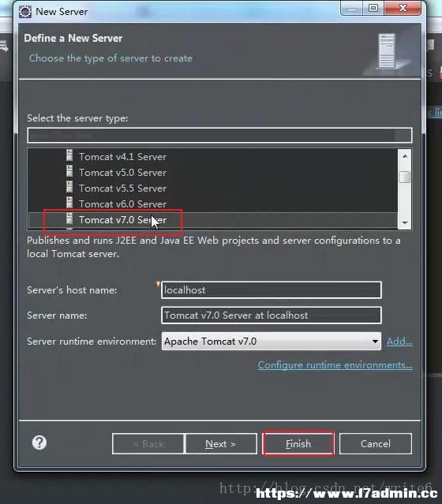Viewport: 442px width, 504px height.
Task: Click the help question mark icon
Action: [39, 442]
